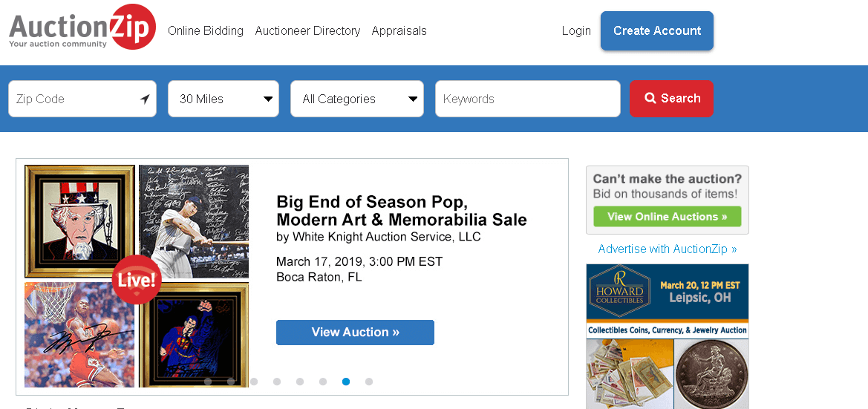
Task: Select the last carousel dot
Action: 369,382
